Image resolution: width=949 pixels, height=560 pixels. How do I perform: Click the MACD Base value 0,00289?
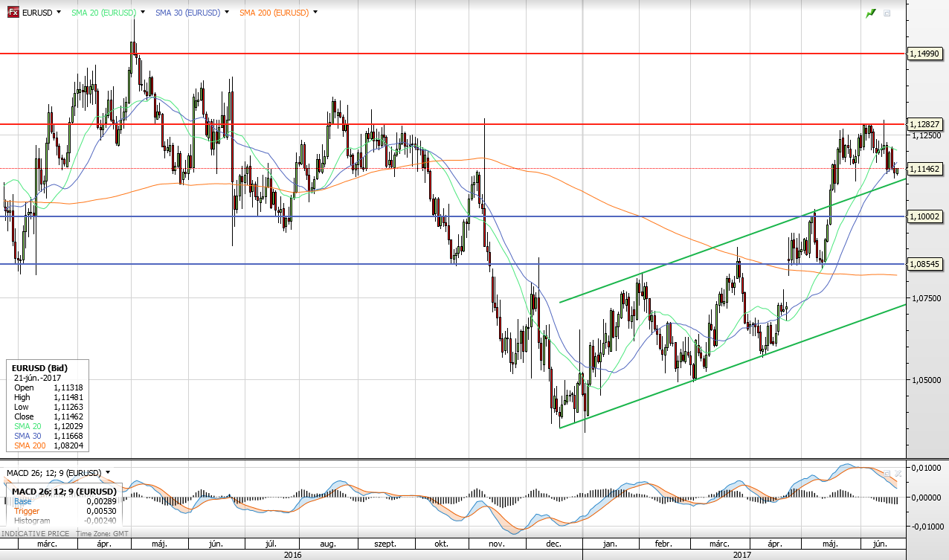click(x=100, y=501)
